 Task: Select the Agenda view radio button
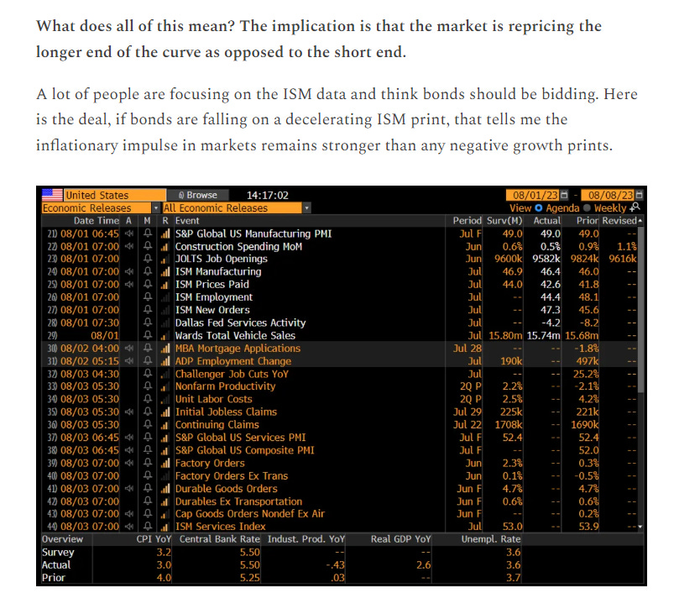pos(538,207)
